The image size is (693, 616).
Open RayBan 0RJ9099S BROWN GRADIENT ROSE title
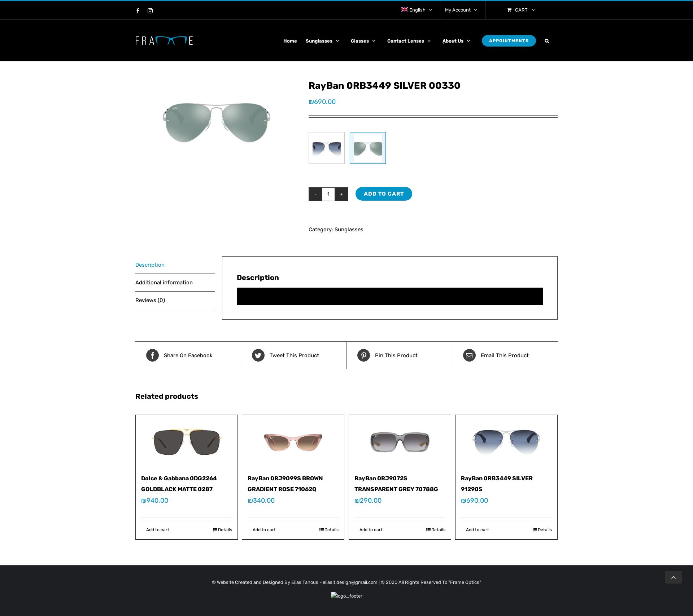(x=285, y=484)
